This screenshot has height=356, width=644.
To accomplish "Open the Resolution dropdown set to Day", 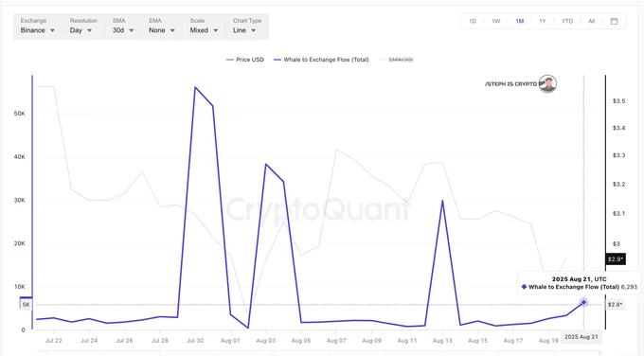I will pyautogui.click(x=80, y=30).
